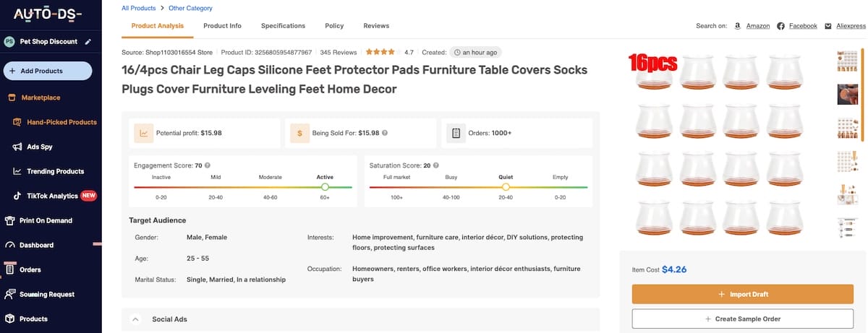868x333 pixels.
Task: Select the Reviews tab
Action: (x=376, y=26)
